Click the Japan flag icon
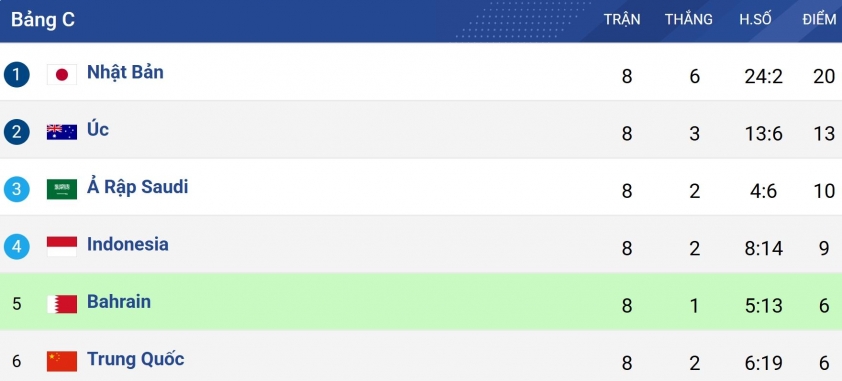 tap(62, 75)
